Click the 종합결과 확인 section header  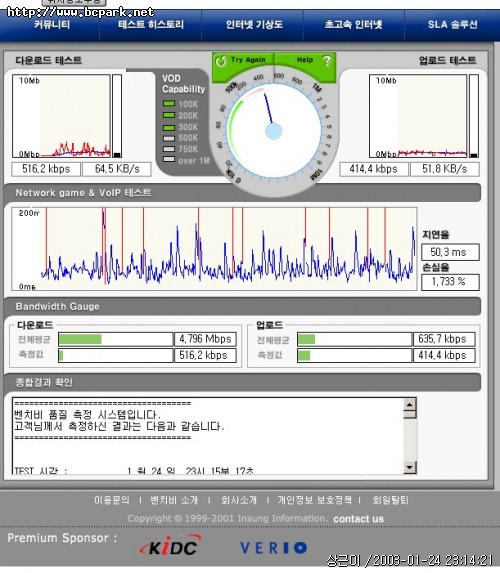click(242, 382)
